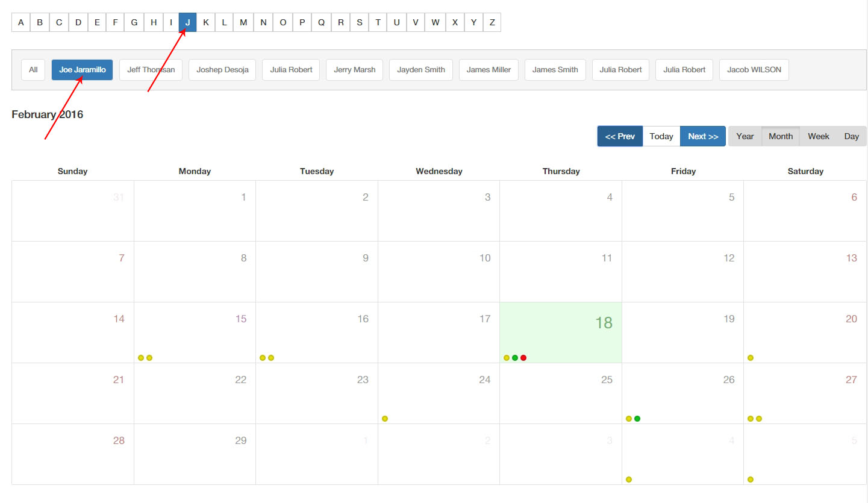Select the green event dot on February 26
Screen dimensions: 868x503
637,419
